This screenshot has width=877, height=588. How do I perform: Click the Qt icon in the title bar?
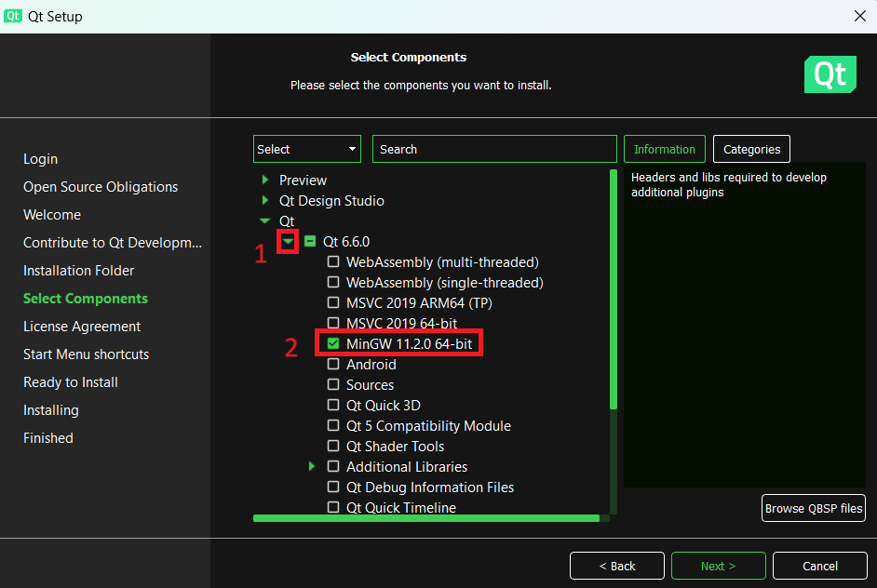coord(13,16)
